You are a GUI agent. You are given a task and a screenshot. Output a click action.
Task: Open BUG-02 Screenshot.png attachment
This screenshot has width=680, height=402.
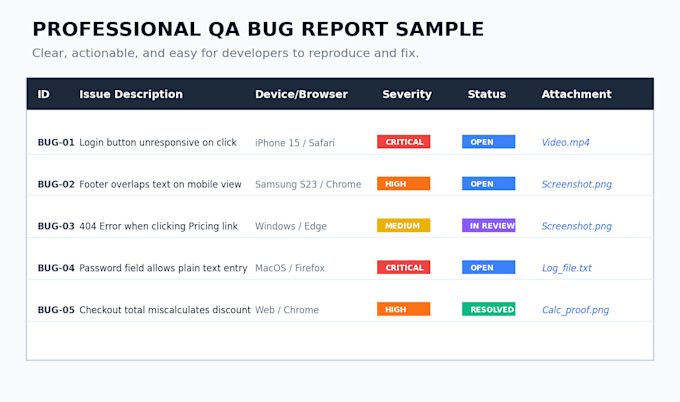[577, 184]
